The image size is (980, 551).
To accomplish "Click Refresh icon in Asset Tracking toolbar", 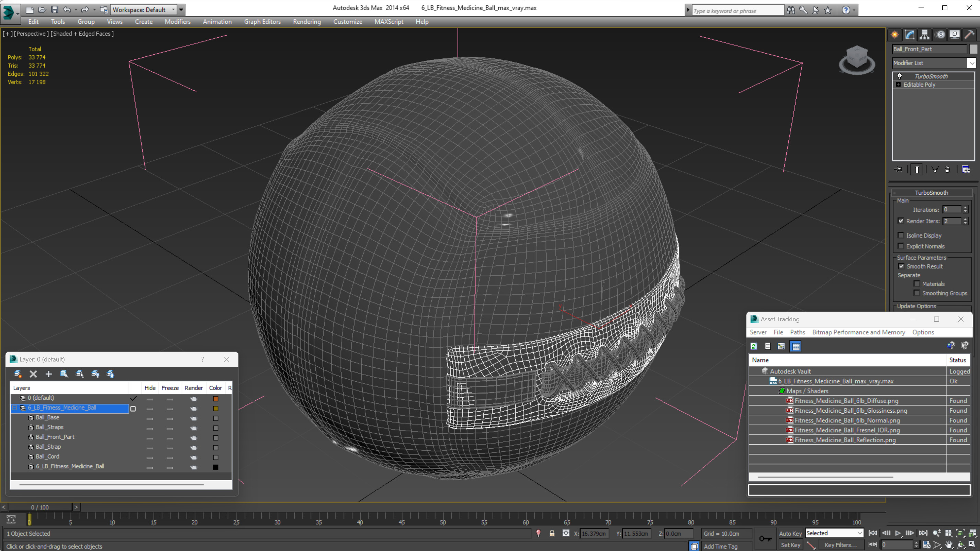I will coord(754,346).
